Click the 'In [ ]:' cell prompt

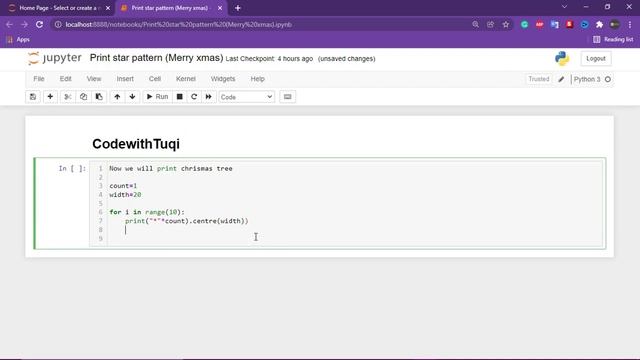click(x=72, y=169)
